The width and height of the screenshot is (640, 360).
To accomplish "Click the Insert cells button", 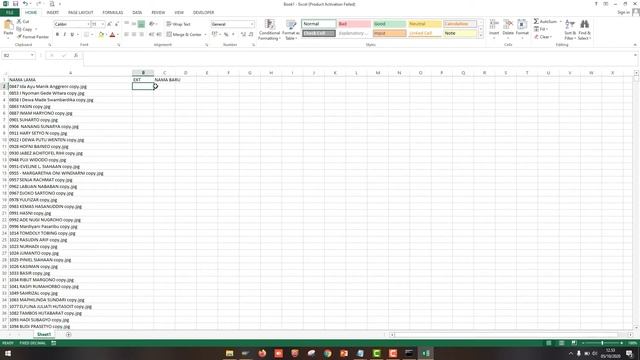I will point(494,28).
